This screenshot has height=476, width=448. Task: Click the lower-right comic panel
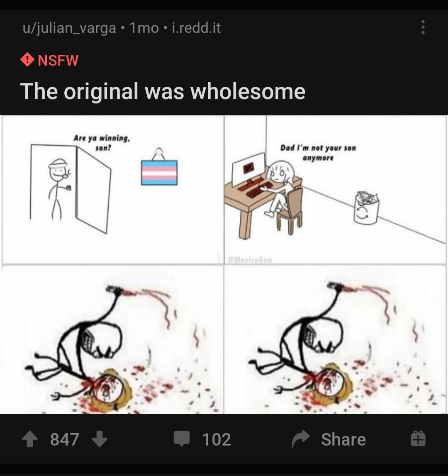[x=336, y=339]
